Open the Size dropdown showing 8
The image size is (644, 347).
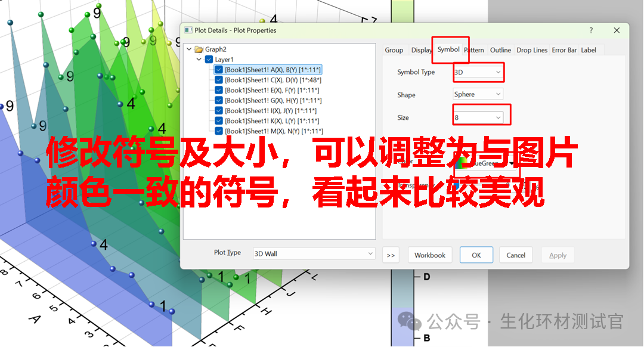coord(478,117)
